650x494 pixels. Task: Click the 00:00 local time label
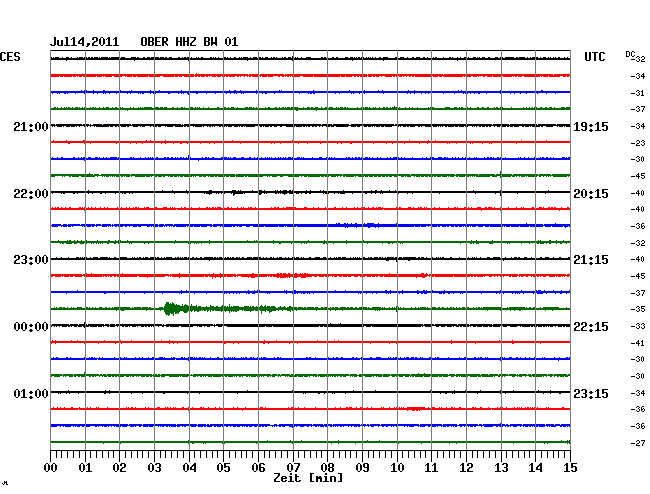pos(31,327)
